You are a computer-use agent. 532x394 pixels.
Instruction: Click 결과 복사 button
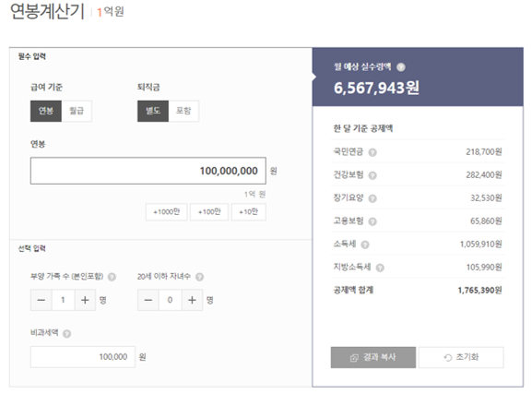click(373, 357)
